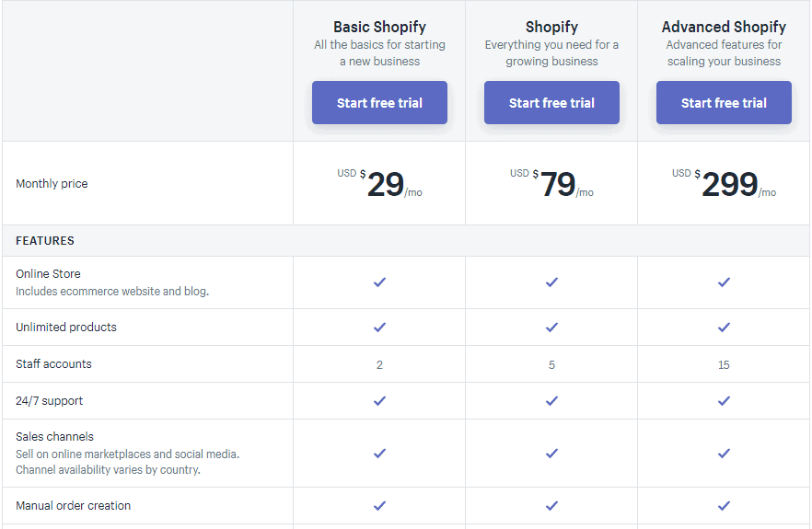812x529 pixels.
Task: Click Manual order creation checkmark for Basic Shopify
Action: pos(379,506)
